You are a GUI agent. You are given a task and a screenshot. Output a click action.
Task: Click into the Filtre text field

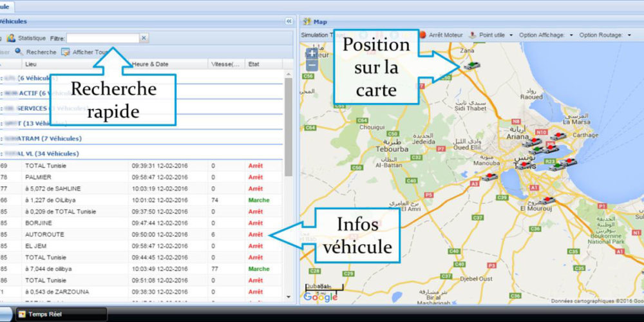point(102,38)
